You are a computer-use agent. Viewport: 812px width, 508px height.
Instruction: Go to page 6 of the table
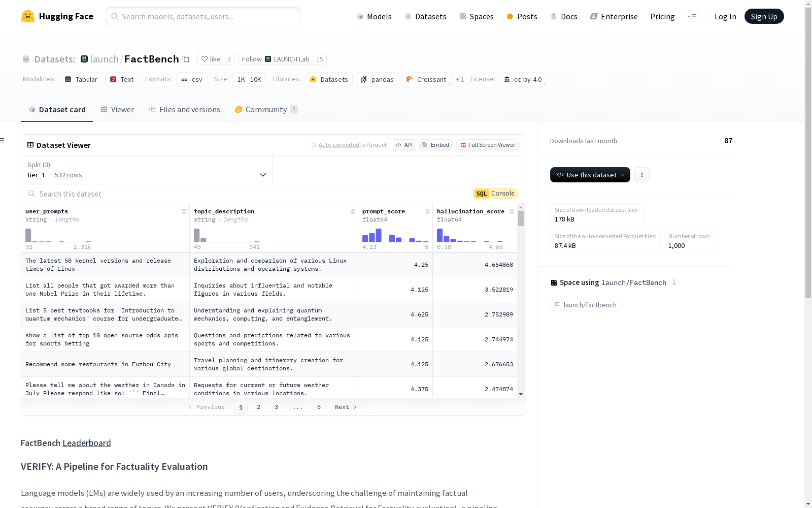(x=319, y=407)
